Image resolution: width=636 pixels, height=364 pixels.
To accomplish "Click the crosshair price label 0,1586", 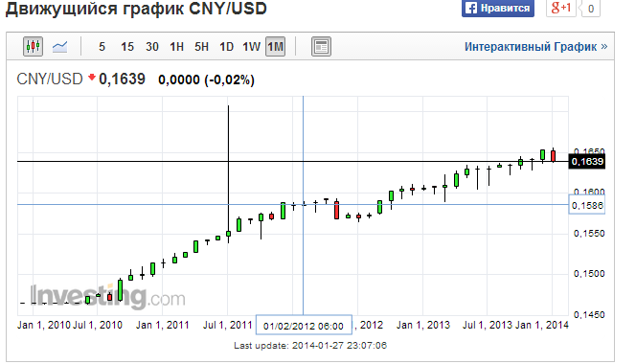I will point(587,205).
